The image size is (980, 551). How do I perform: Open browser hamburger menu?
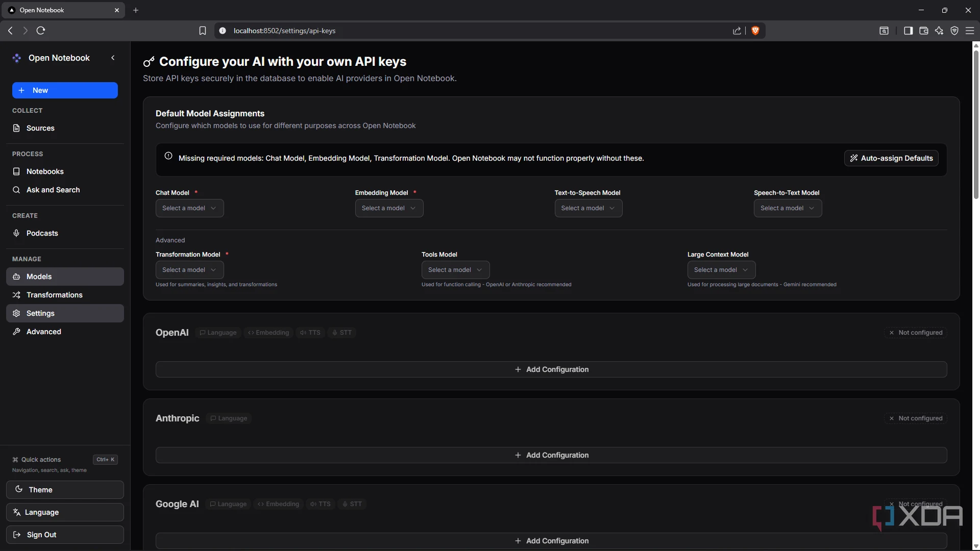click(970, 31)
